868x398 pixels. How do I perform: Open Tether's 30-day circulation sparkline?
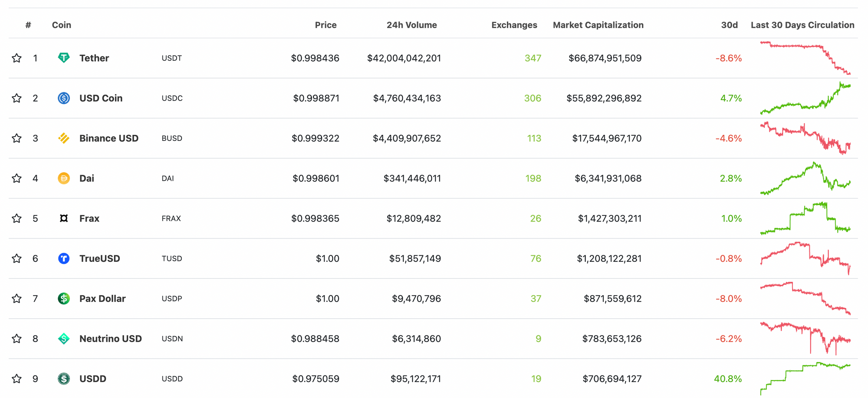click(805, 58)
